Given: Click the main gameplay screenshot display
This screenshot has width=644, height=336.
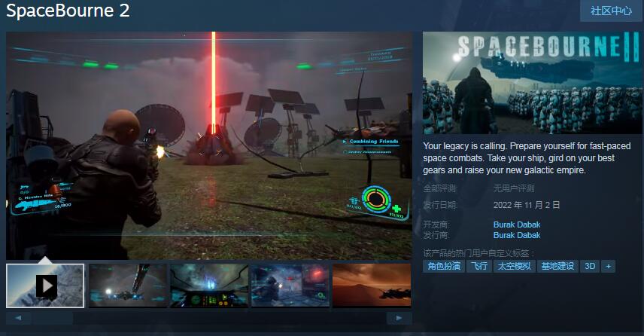Looking at the screenshot, I should tap(209, 145).
